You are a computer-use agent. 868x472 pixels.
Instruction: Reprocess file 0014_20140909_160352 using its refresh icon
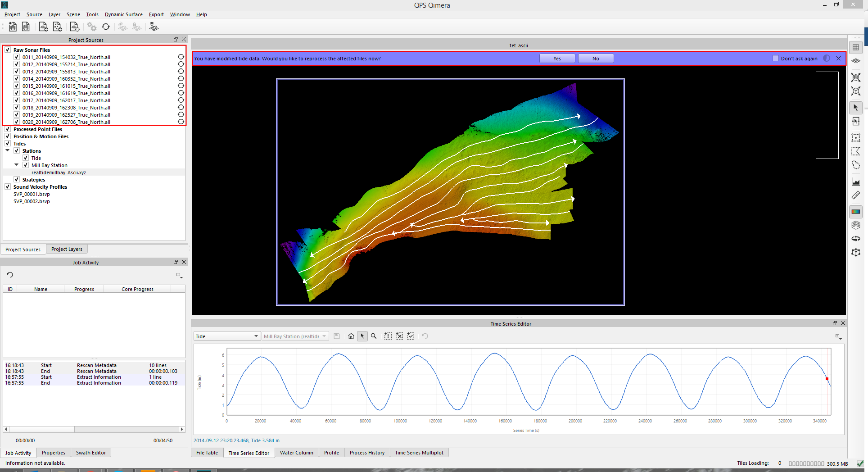181,79
